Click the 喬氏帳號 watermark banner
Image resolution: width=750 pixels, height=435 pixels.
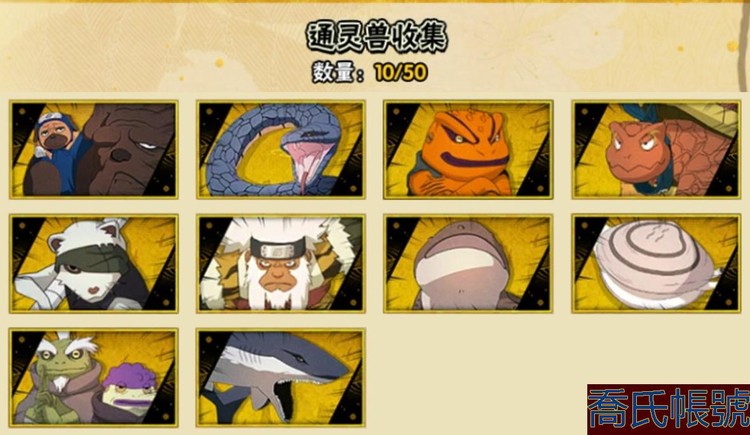click(669, 409)
